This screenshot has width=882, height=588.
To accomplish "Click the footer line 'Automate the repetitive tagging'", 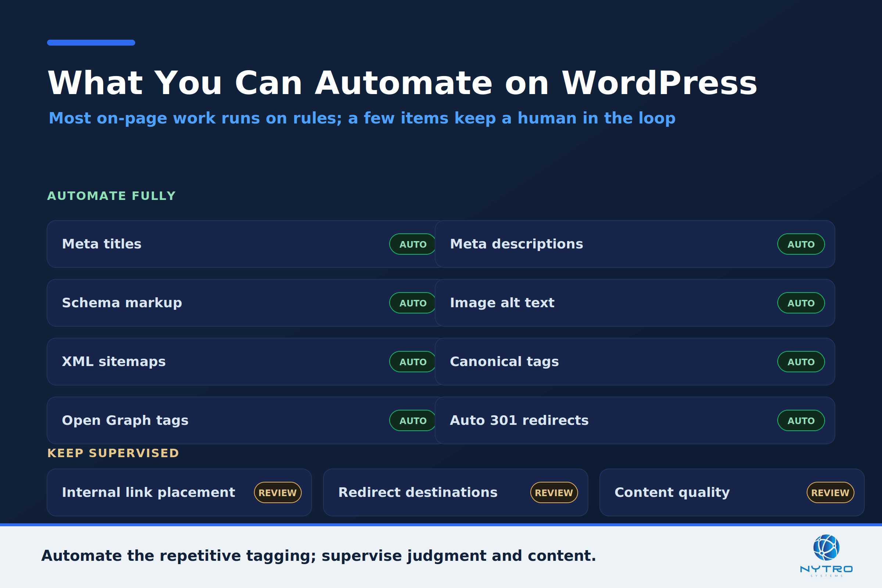I will pyautogui.click(x=318, y=556).
